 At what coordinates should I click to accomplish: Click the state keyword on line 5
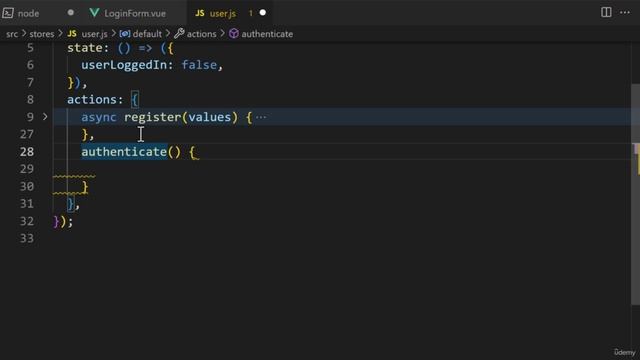(84, 48)
